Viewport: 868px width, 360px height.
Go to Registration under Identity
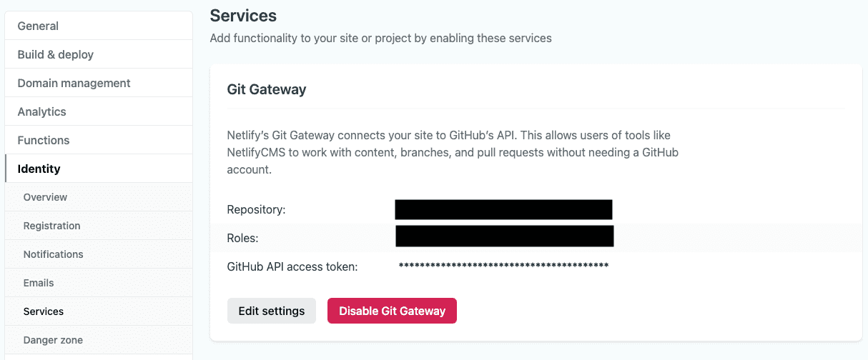point(51,226)
